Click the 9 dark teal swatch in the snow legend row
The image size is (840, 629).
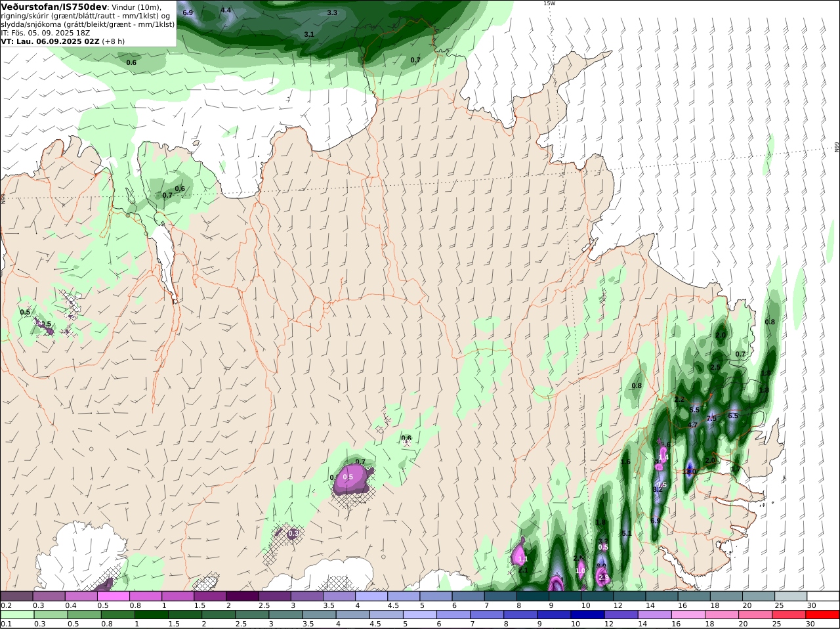point(566,596)
